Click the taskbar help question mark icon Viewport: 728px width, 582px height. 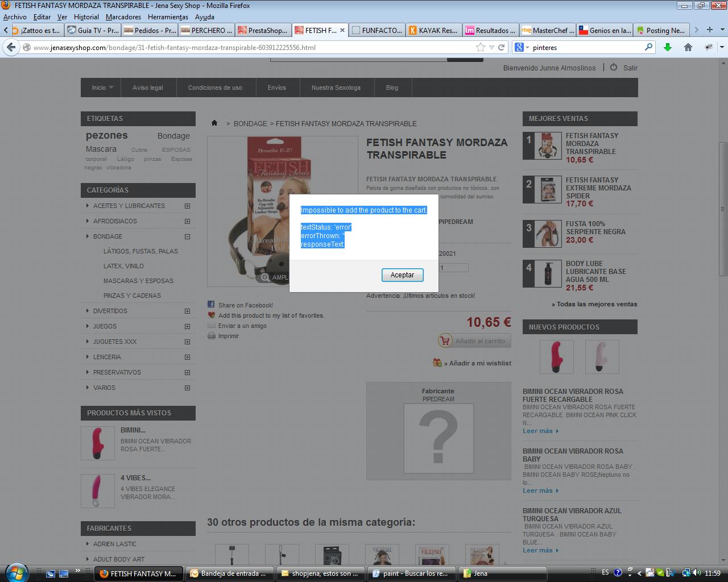618,573
